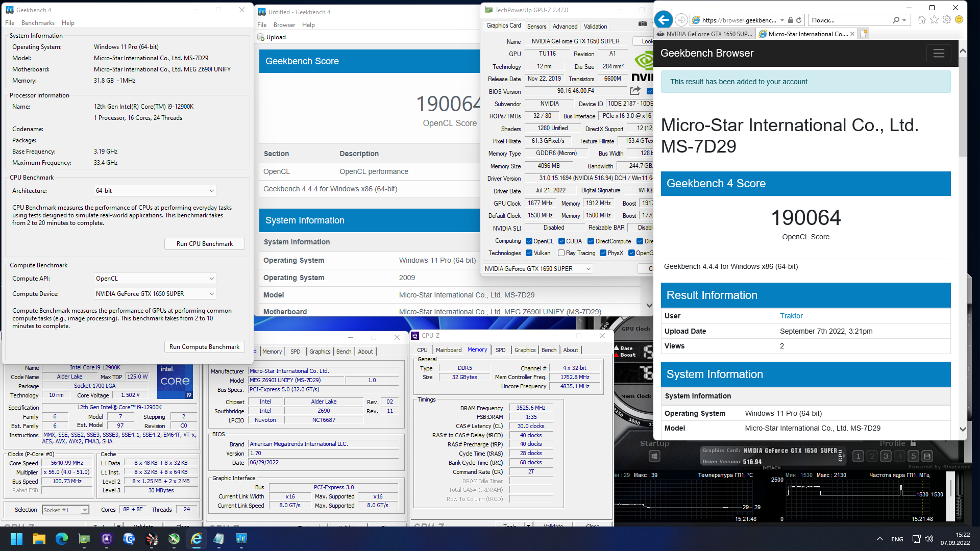Expand the search provider dropdown arrow
980x551 pixels.
(904, 20)
